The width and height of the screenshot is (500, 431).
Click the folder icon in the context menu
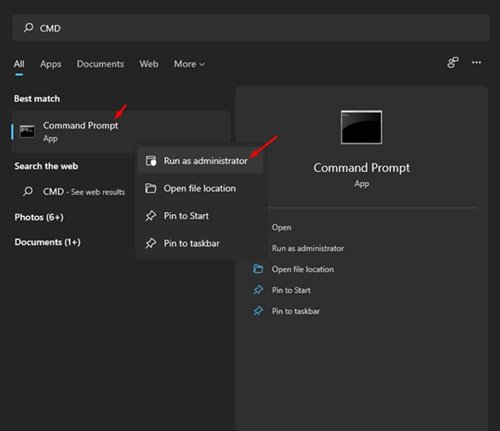click(x=150, y=188)
